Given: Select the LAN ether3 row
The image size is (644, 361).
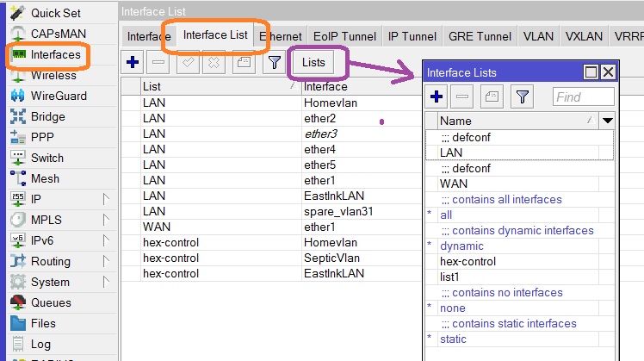Looking at the screenshot, I should pos(271,134).
